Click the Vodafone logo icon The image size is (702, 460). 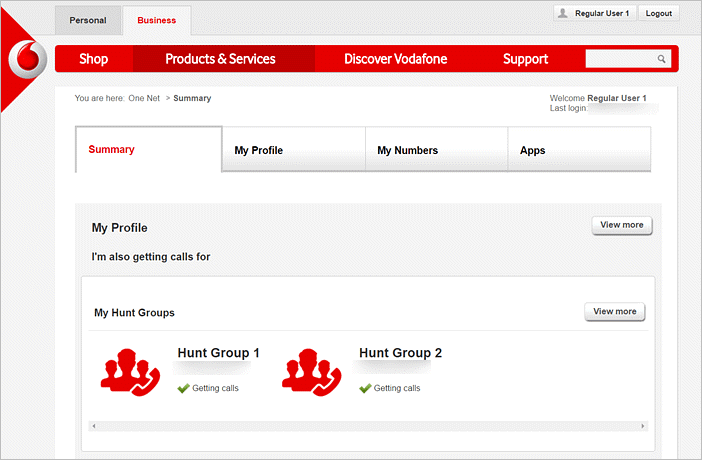tap(27, 61)
